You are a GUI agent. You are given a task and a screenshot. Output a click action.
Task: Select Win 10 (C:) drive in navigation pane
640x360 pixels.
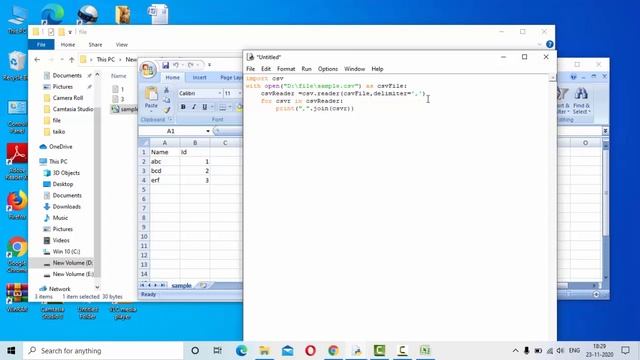click(x=62, y=251)
